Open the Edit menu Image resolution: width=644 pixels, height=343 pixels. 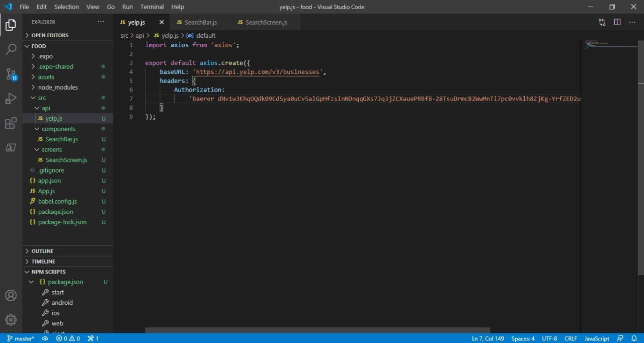click(x=41, y=7)
